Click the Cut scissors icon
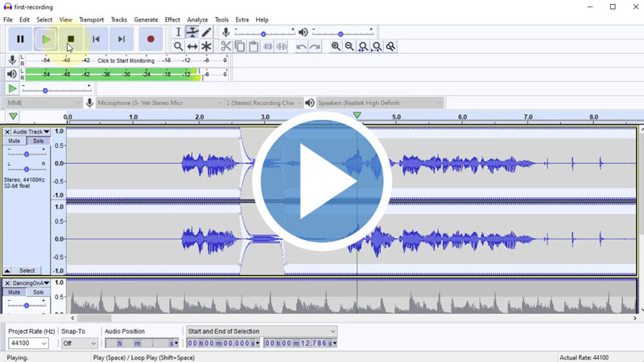 (226, 47)
